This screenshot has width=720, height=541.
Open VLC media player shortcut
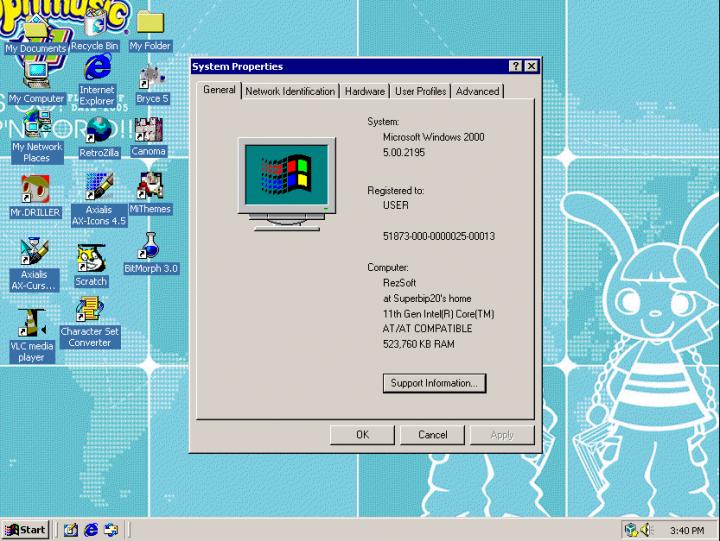tap(32, 323)
